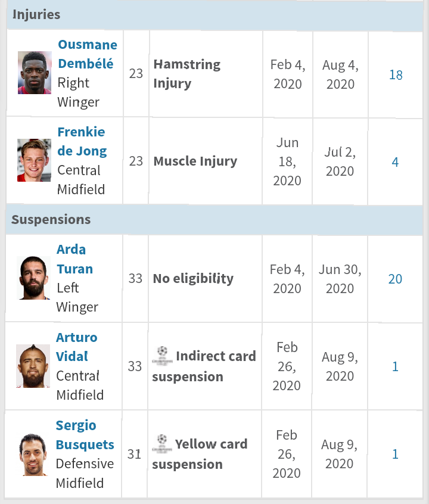Click Dembélé's 18 missed games number
The width and height of the screenshot is (429, 504).
pyautogui.click(x=396, y=75)
